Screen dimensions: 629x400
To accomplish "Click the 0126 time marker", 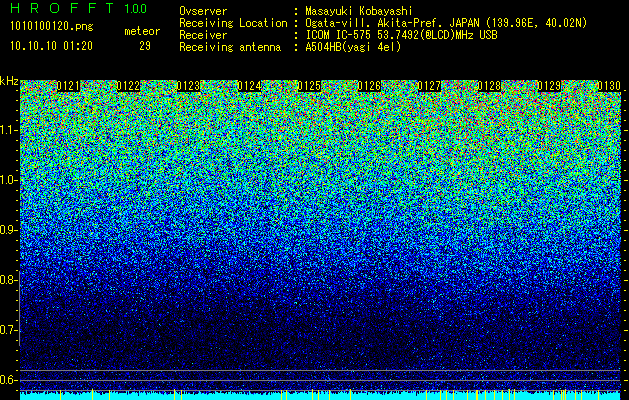I will 369,86.
